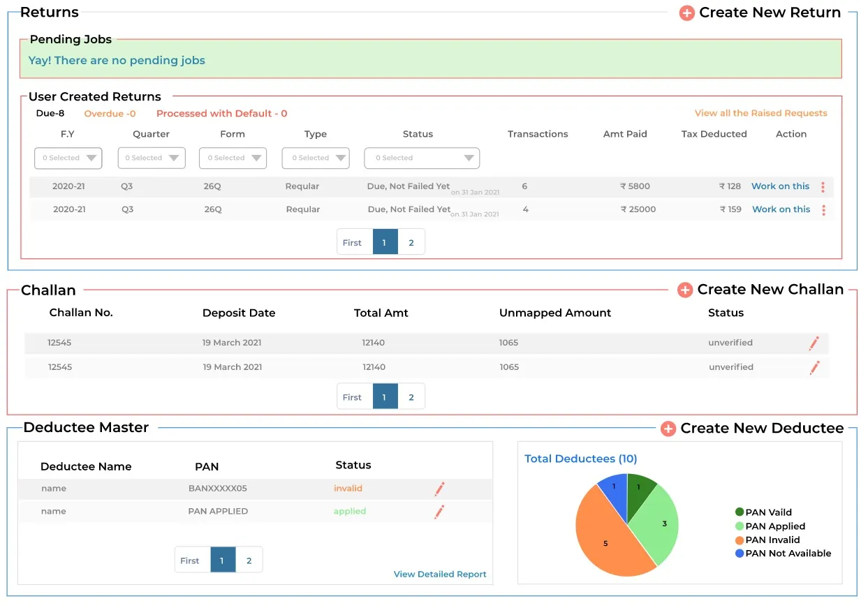The width and height of the screenshot is (868, 608).
Task: Open View Detailed Report in Deductee Master
Action: click(x=440, y=574)
